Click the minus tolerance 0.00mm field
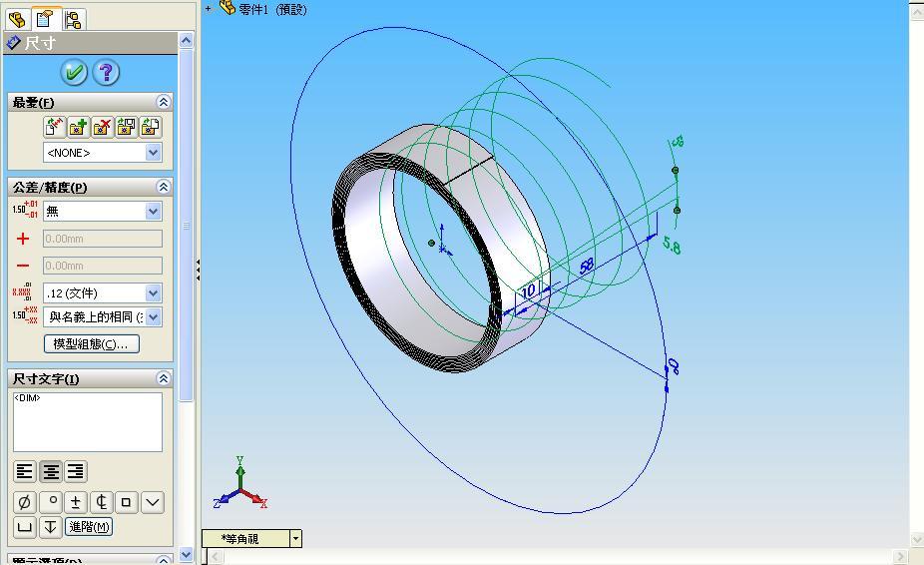This screenshot has height=565, width=924. (x=103, y=266)
